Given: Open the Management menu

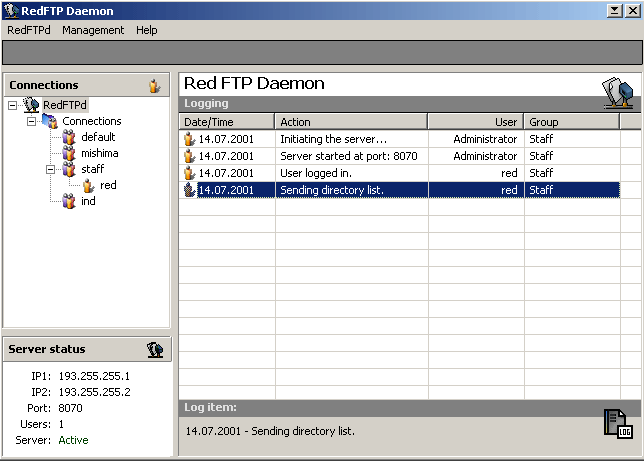Looking at the screenshot, I should click(93, 30).
